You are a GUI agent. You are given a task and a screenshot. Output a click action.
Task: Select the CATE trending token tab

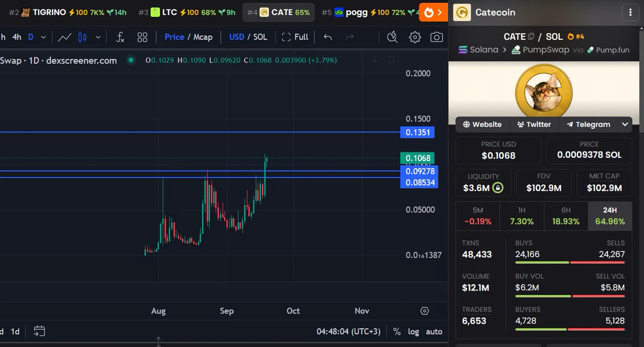click(x=278, y=12)
